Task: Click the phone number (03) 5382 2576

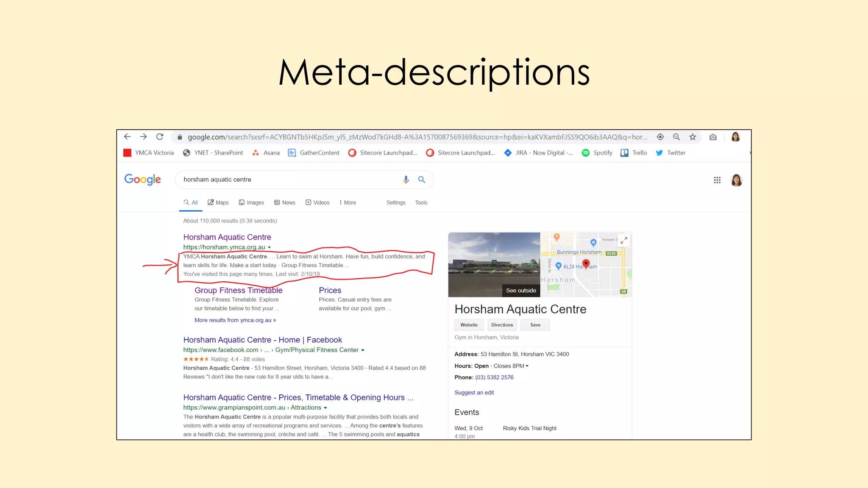Action: [494, 377]
